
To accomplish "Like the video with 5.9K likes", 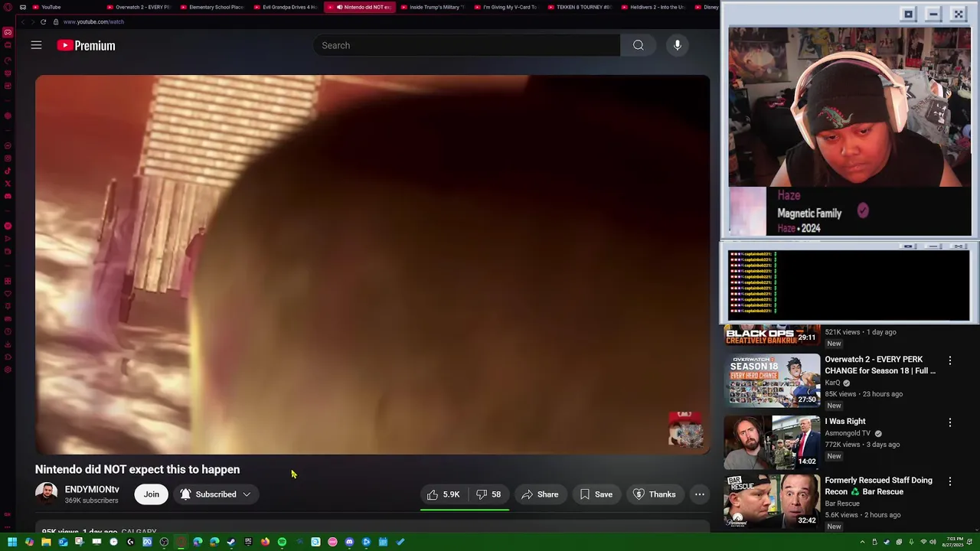I will tap(443, 494).
